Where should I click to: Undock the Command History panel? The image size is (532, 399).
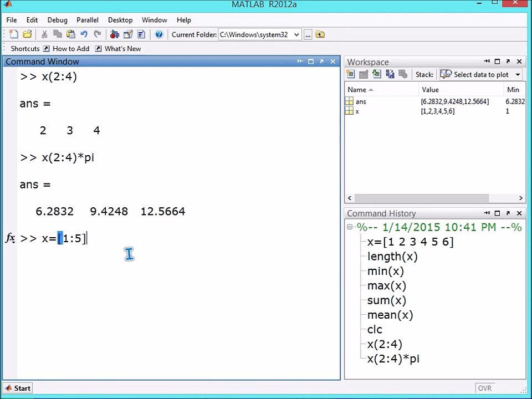point(508,213)
